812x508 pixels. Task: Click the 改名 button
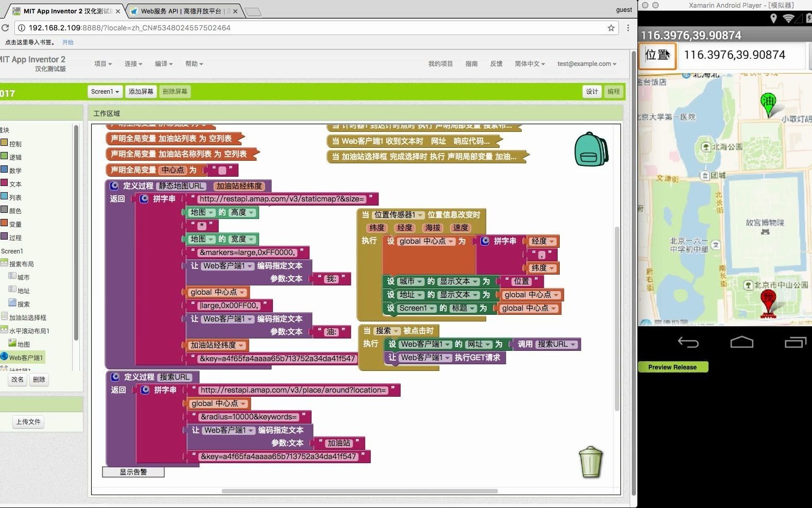[18, 380]
